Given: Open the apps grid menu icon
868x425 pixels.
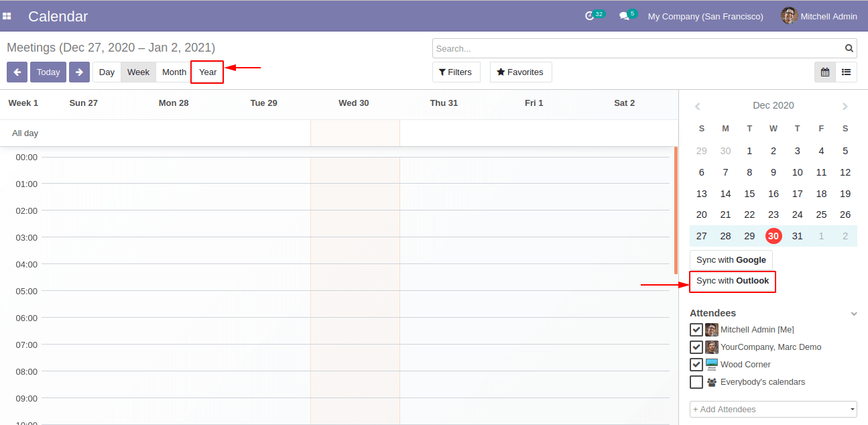Looking at the screenshot, I should click(x=7, y=16).
